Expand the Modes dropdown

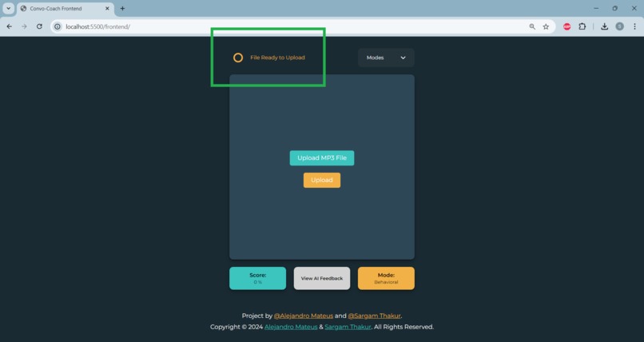coord(386,58)
